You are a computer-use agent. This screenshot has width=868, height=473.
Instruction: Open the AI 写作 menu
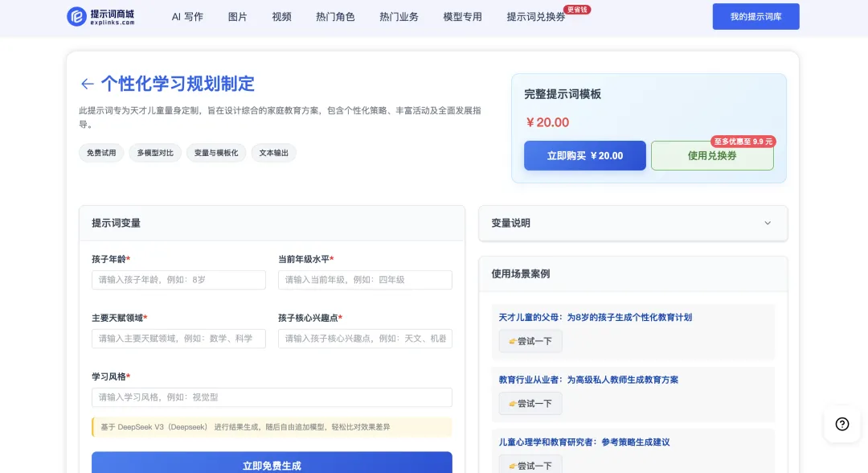pos(187,17)
